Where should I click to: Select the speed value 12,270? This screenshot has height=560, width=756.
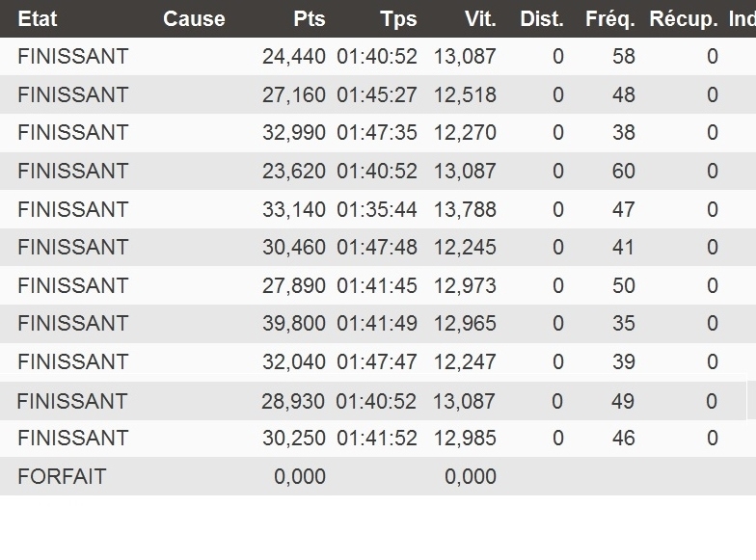pyautogui.click(x=465, y=132)
